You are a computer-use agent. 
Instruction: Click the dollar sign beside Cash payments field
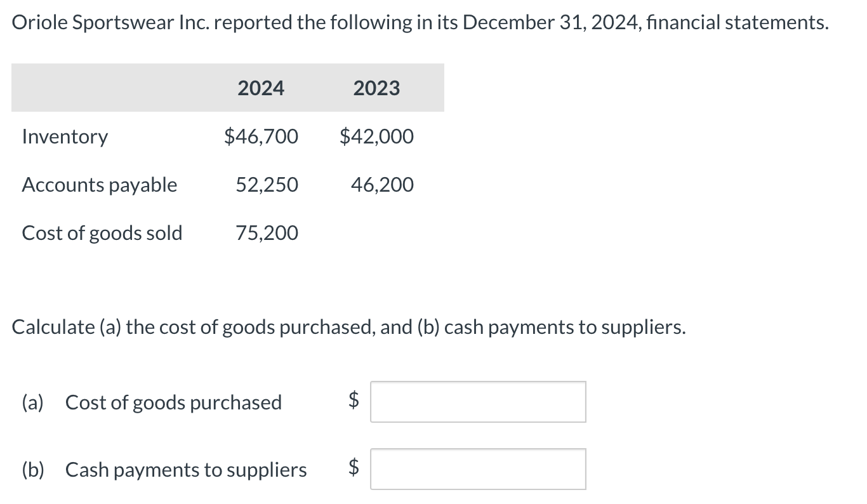click(355, 468)
